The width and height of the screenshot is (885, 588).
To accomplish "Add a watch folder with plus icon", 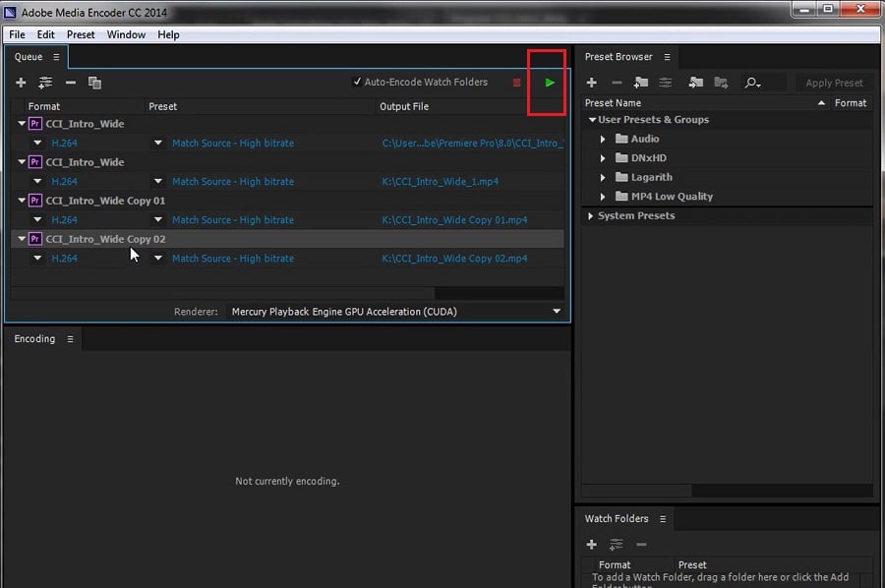I will pos(592,545).
